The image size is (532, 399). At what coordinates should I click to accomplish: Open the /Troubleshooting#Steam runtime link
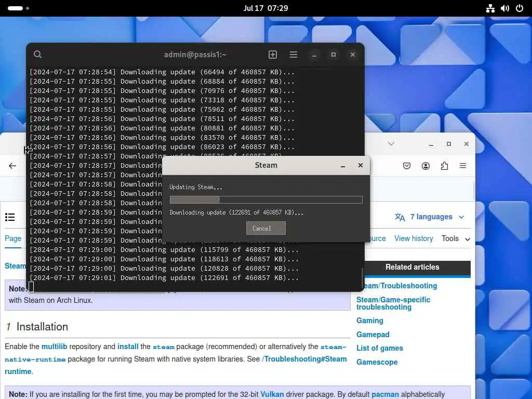[x=304, y=359]
